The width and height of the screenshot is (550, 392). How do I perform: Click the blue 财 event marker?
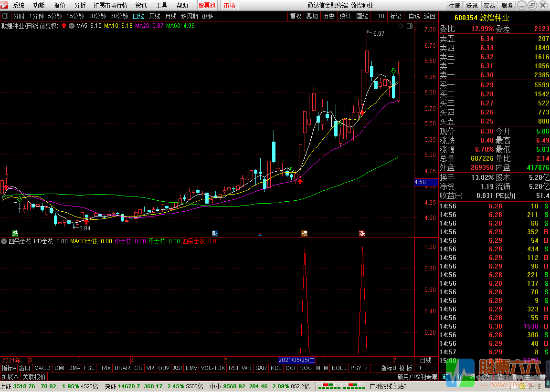tap(215, 233)
